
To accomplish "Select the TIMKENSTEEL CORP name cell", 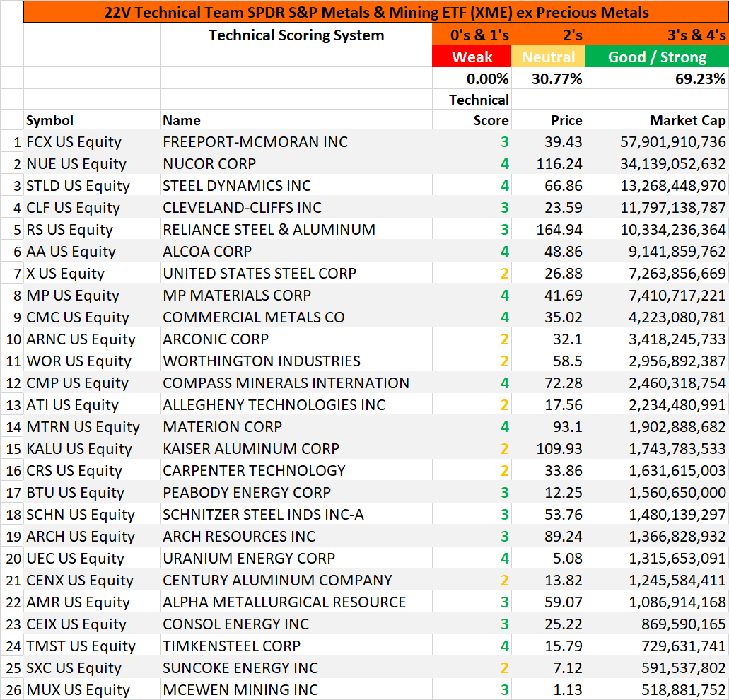I will click(x=296, y=646).
